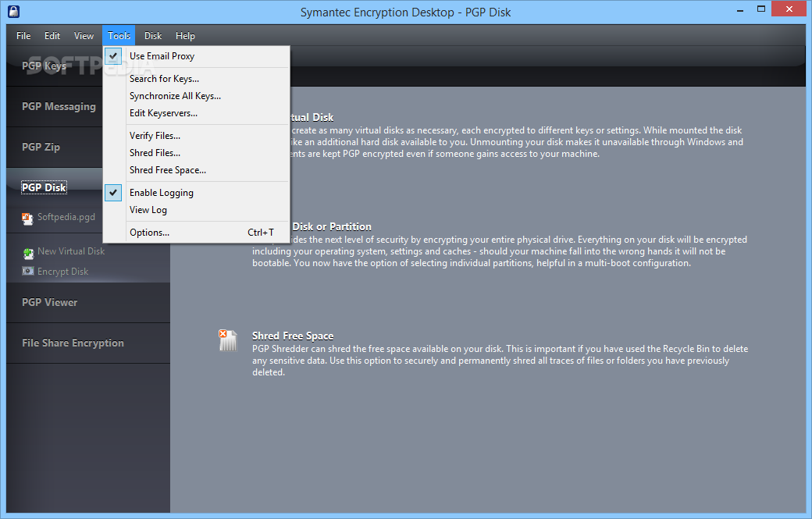This screenshot has width=812, height=519.
Task: Click New Virtual Disk link
Action: point(71,251)
